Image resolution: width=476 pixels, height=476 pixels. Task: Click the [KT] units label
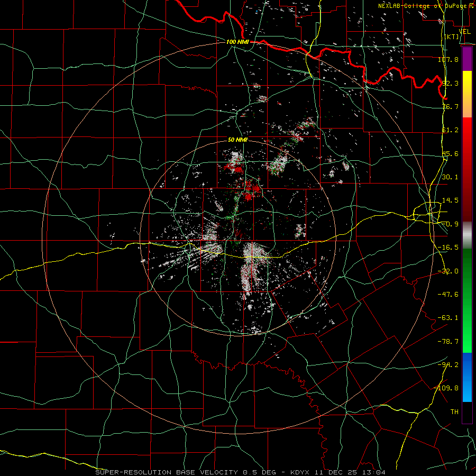click(452, 36)
